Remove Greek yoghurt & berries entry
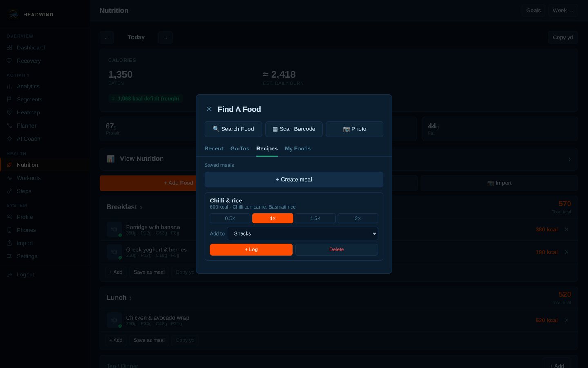Viewport: 588px width, 368px height. pyautogui.click(x=566, y=252)
